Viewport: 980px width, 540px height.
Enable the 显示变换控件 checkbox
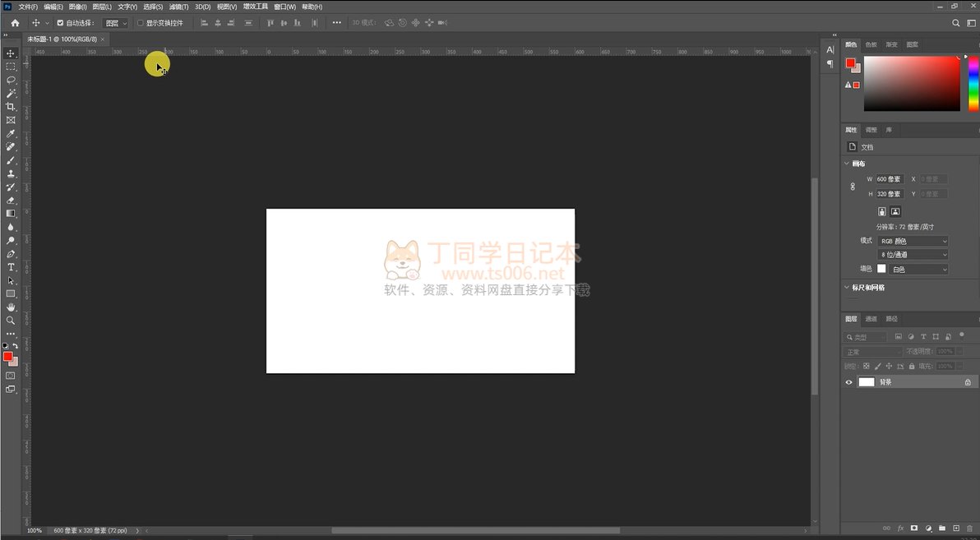click(x=140, y=23)
